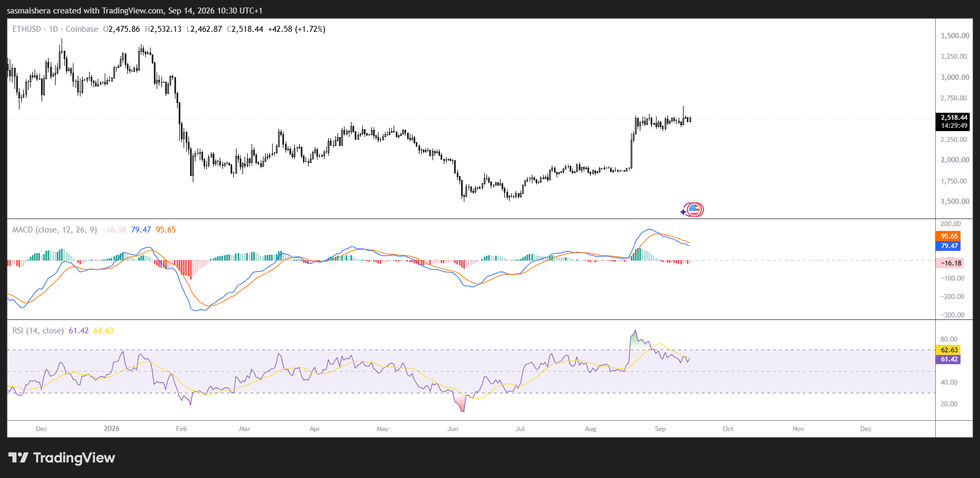Viewport: 980px width, 478px height.
Task: Click the purple sparkle marker beside the flag
Action: coord(683,212)
